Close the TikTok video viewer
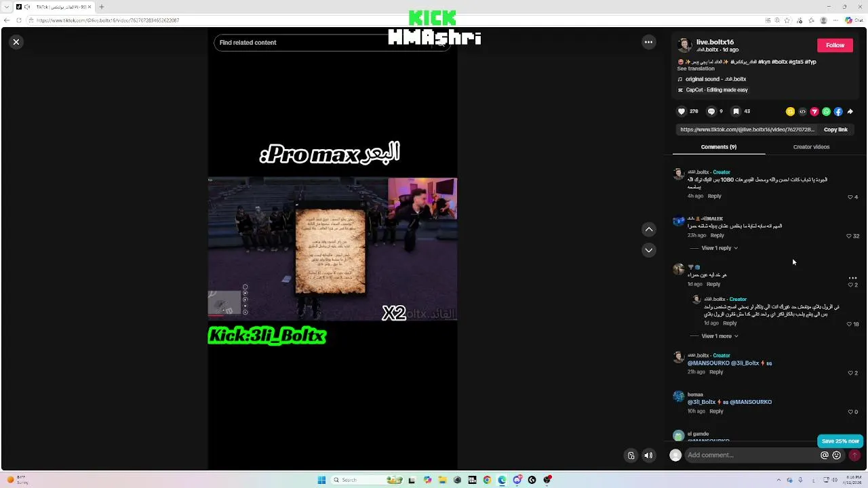The image size is (868, 488). tap(16, 42)
